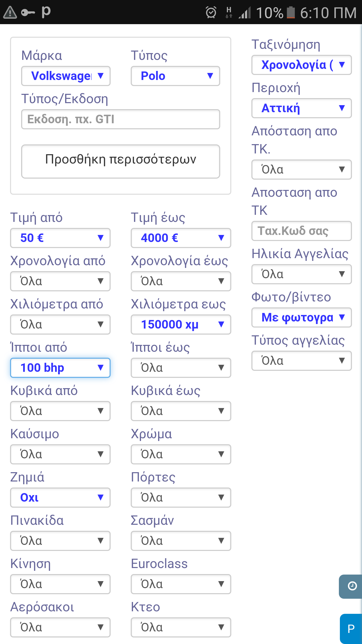Tap the Τύπος/Εκδοση label text
Image resolution: width=362 pixels, height=644 pixels.
click(65, 99)
